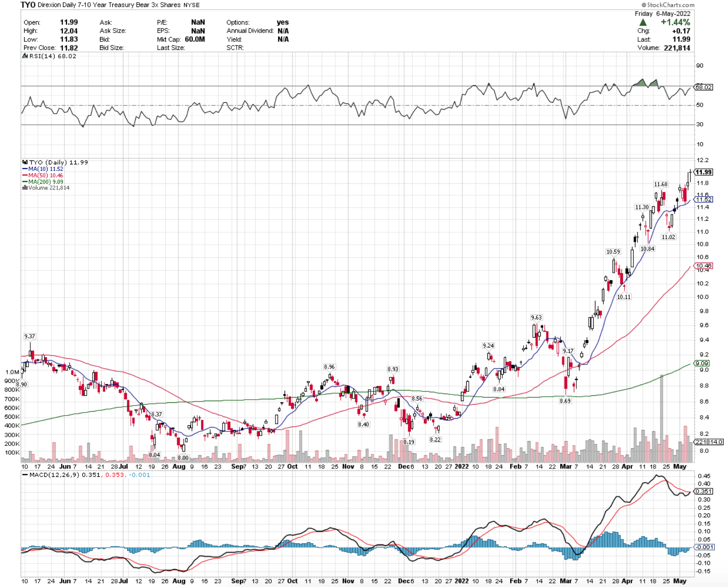Click the green up-arrow change indicator
728x587 pixels.
[x=643, y=22]
